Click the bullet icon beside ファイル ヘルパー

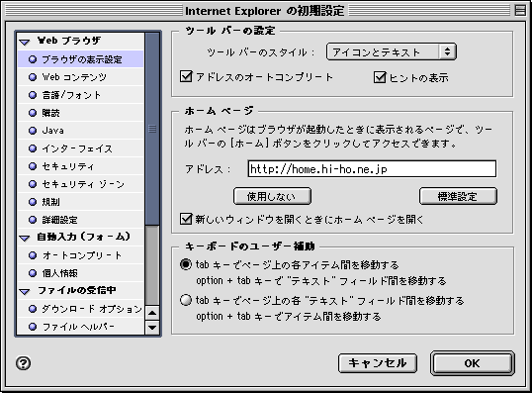coord(33,327)
